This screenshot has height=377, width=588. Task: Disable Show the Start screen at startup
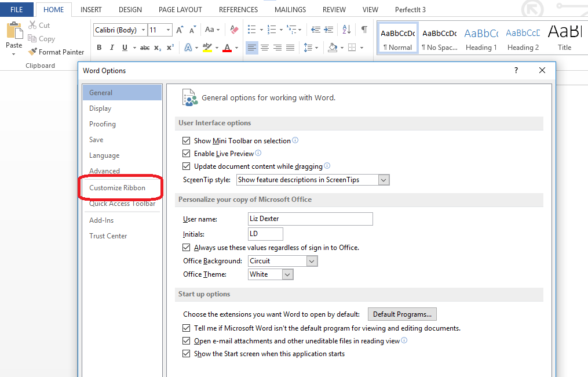click(187, 353)
